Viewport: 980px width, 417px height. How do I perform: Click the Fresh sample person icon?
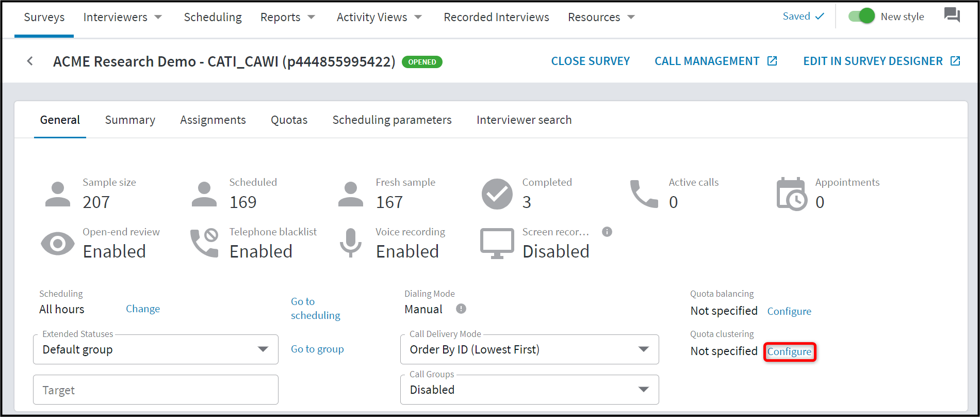[x=351, y=194]
